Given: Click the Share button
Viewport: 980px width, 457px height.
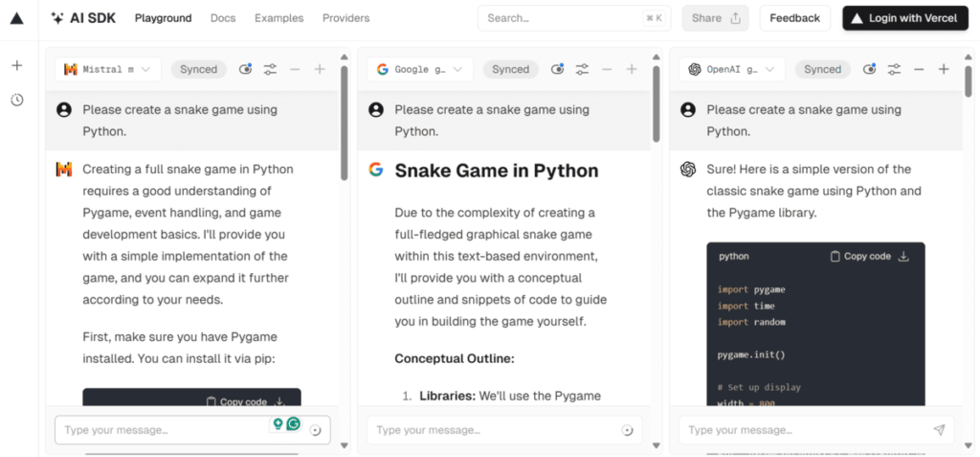Looking at the screenshot, I should pyautogui.click(x=716, y=18).
